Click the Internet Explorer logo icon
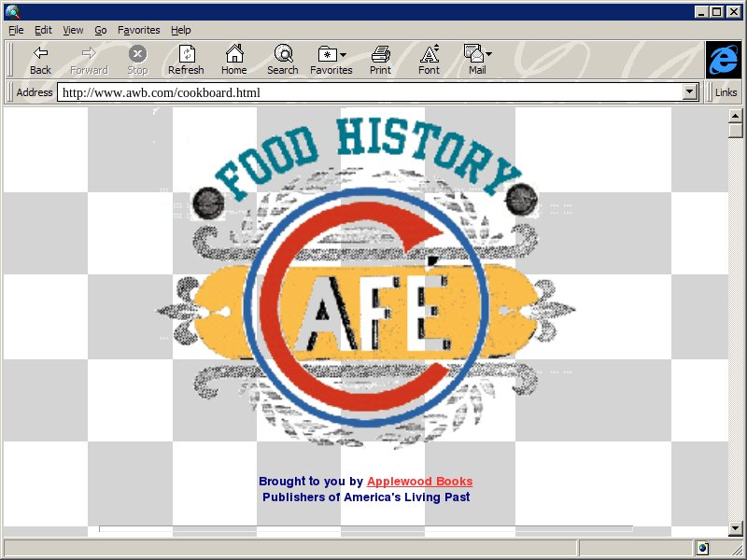Image resolution: width=747 pixels, height=560 pixels. [722, 60]
